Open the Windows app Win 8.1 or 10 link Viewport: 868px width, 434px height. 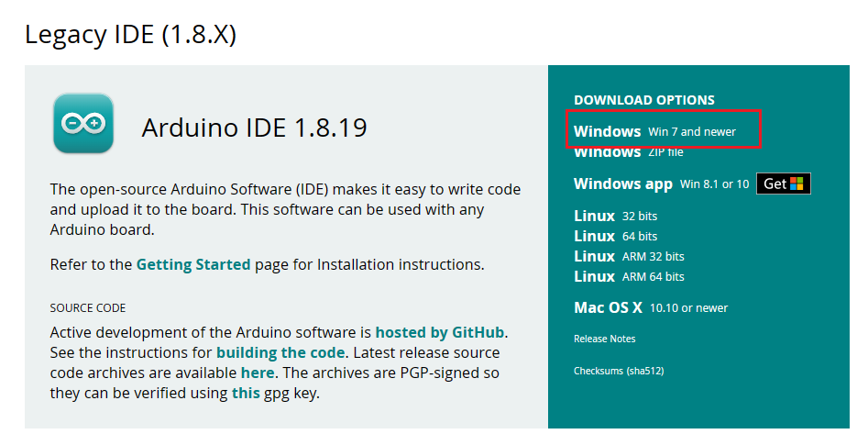[x=660, y=184]
